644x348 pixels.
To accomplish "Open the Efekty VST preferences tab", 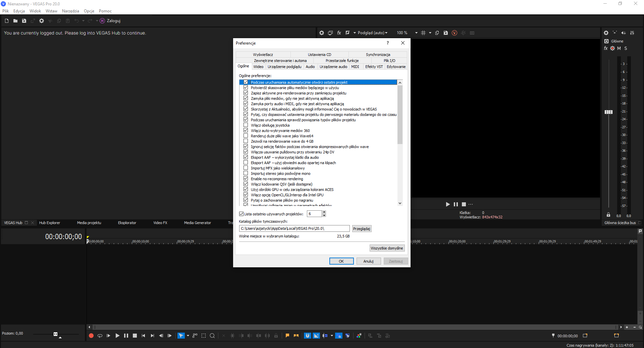I will pos(374,67).
